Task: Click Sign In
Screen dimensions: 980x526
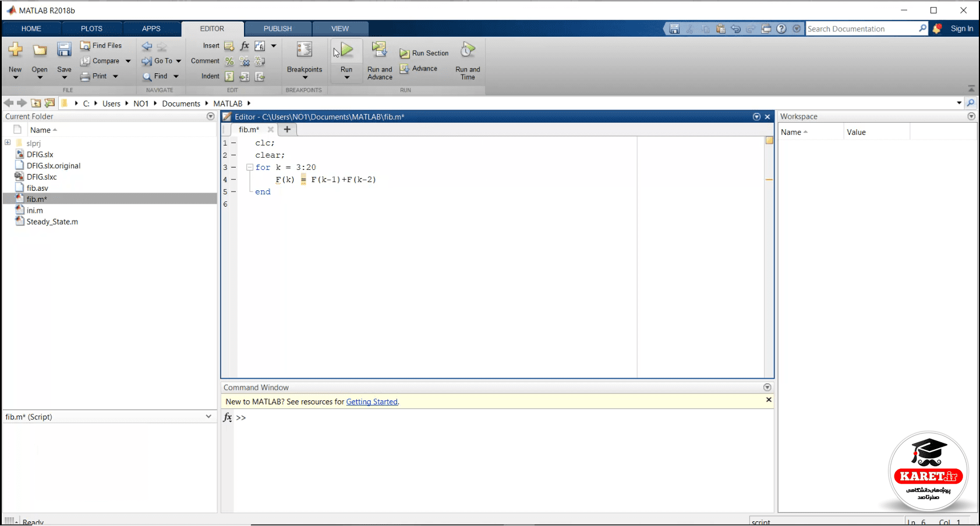Action: (962, 29)
